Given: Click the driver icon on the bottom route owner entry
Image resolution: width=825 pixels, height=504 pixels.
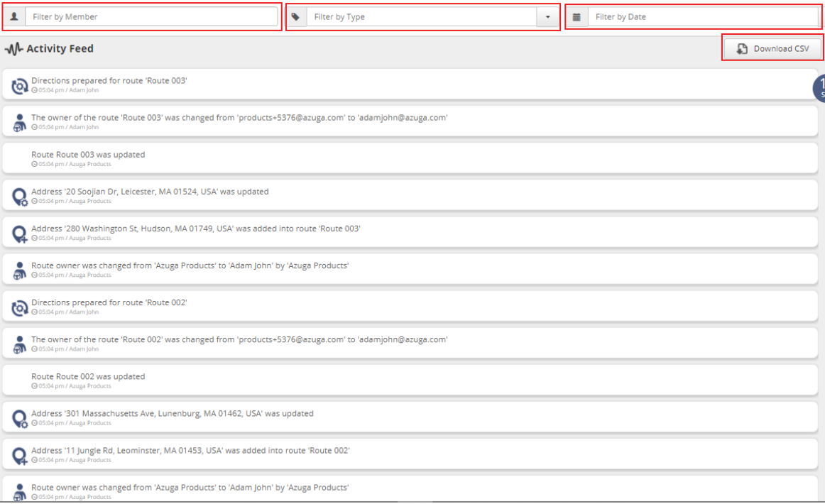Looking at the screenshot, I should [x=19, y=492].
